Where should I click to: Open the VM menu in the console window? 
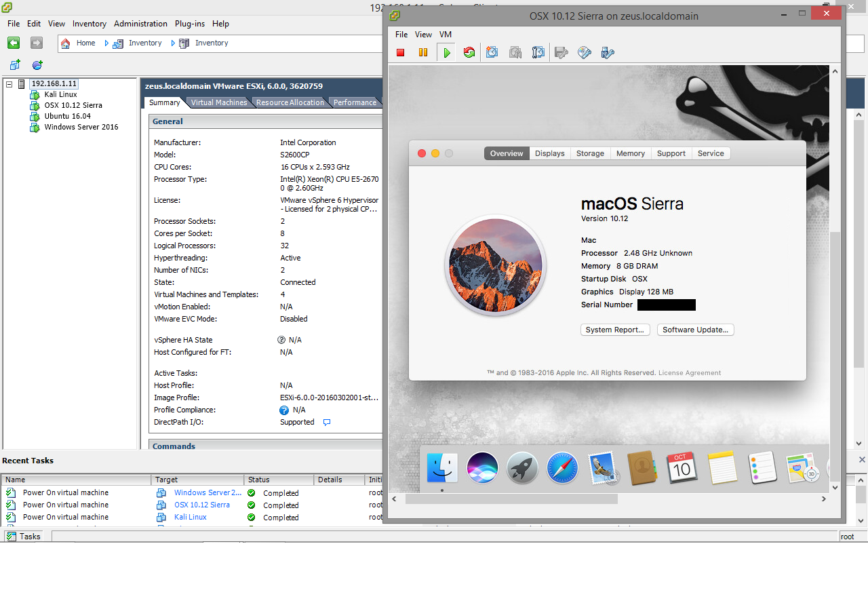pyautogui.click(x=446, y=35)
